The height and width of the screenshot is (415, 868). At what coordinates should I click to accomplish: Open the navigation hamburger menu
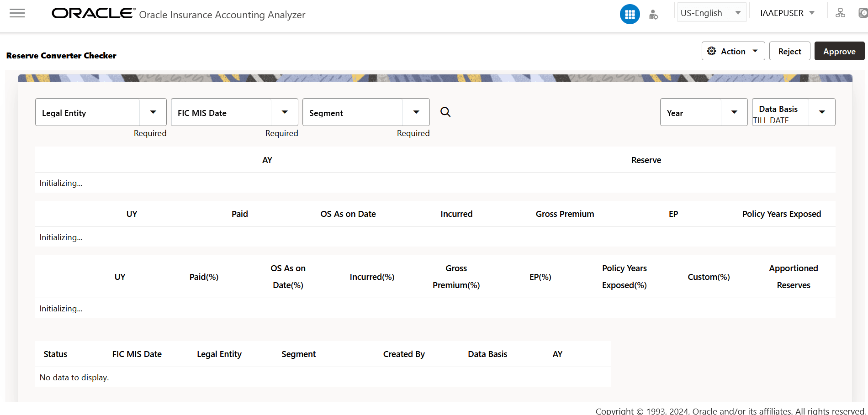[17, 13]
